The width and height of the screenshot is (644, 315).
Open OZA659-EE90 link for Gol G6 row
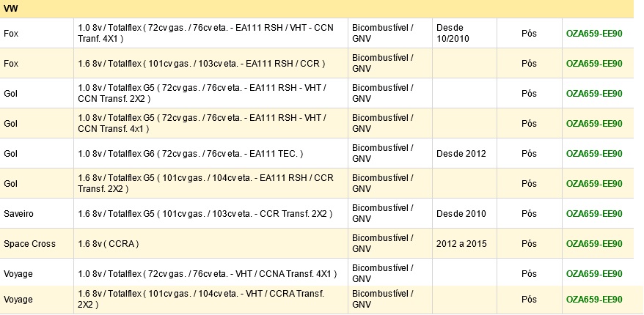pos(594,154)
